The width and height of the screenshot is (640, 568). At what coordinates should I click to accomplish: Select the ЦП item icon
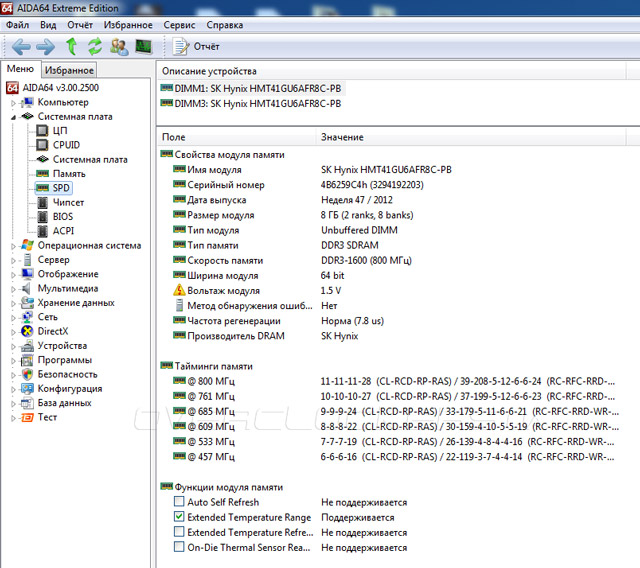point(42,131)
